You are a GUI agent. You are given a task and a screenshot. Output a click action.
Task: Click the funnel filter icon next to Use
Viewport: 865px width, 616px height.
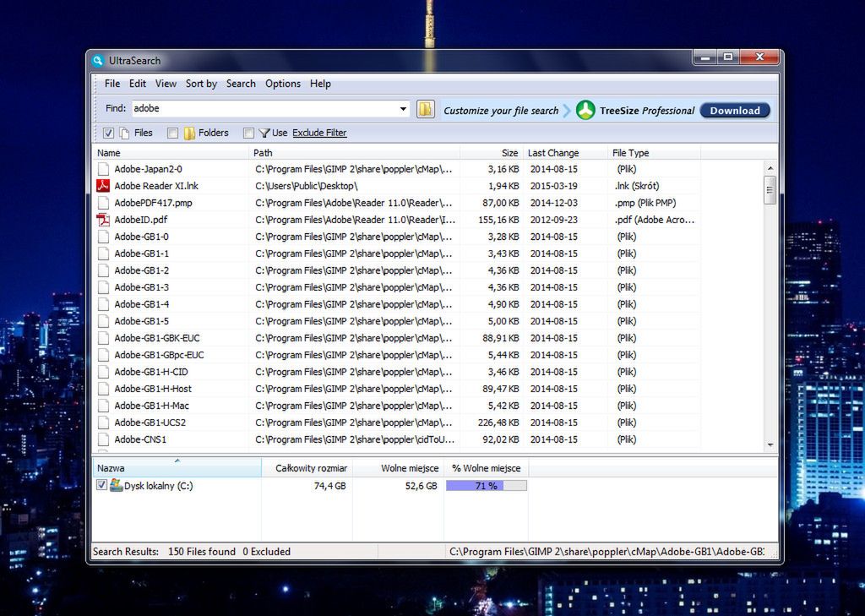click(264, 133)
